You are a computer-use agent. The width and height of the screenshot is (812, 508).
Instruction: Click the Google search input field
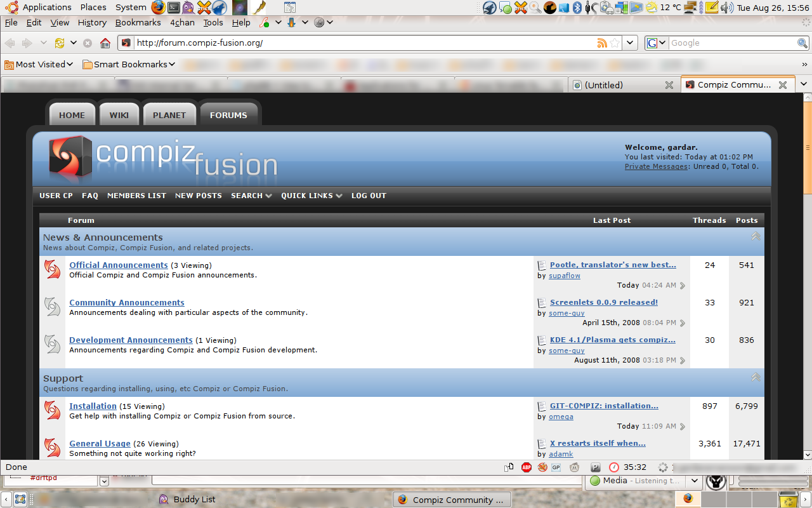pyautogui.click(x=733, y=43)
